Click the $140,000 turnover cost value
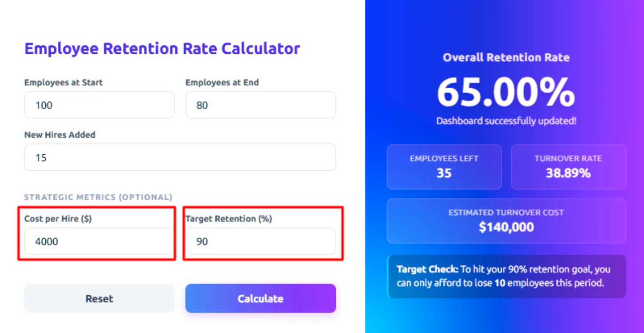Image resolution: width=644 pixels, height=333 pixels. point(506,227)
